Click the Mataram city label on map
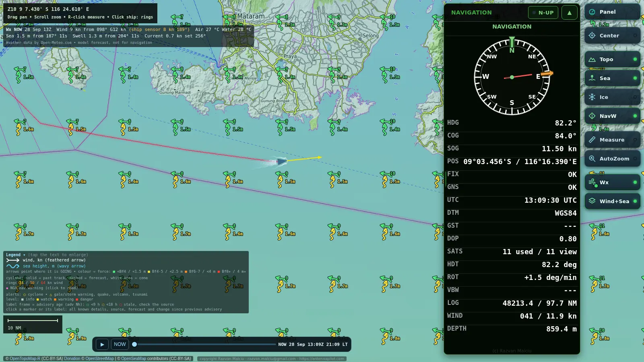 (251, 16)
